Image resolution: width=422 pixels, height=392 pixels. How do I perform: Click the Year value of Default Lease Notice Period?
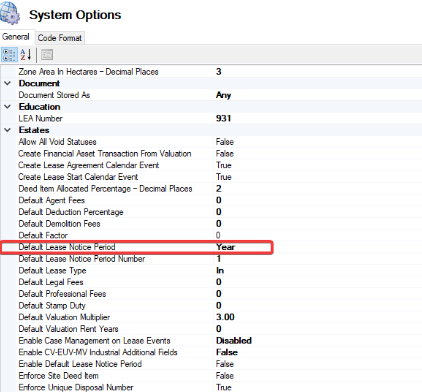226,247
